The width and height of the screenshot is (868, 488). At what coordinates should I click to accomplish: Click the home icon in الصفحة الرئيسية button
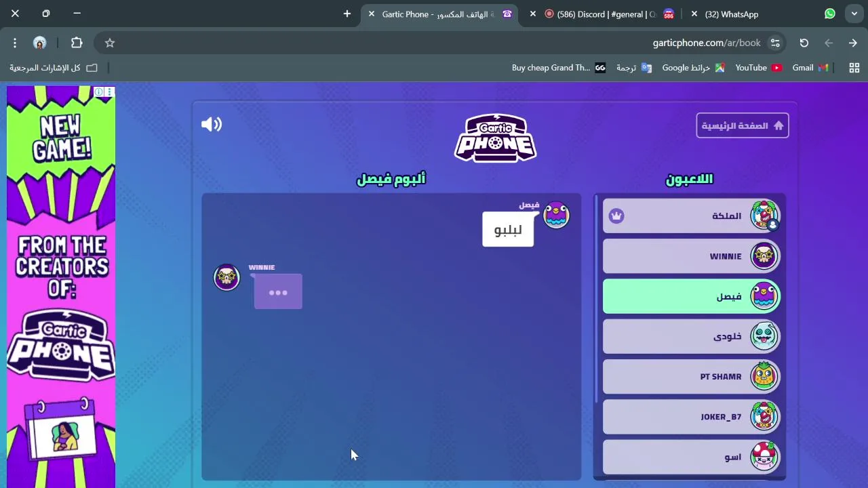coord(778,125)
